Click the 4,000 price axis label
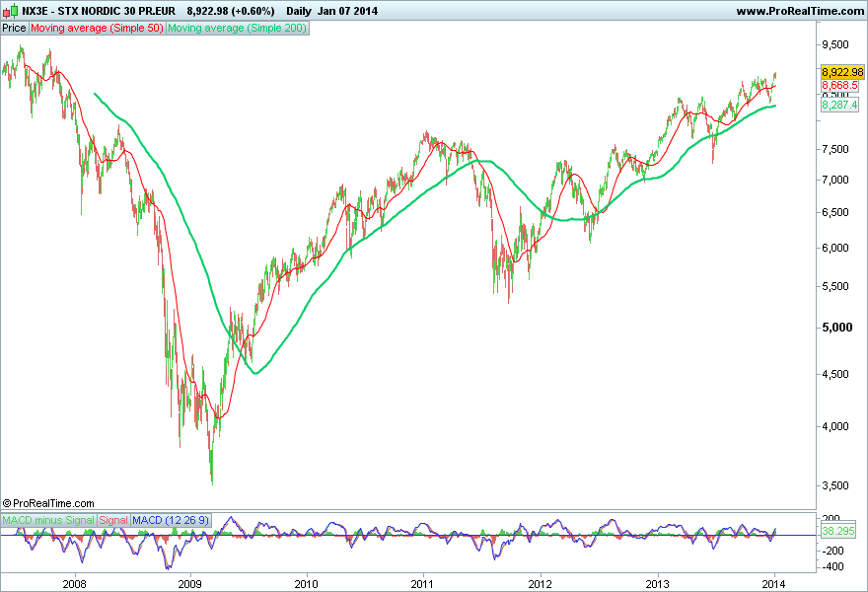868x592 pixels. 835,426
